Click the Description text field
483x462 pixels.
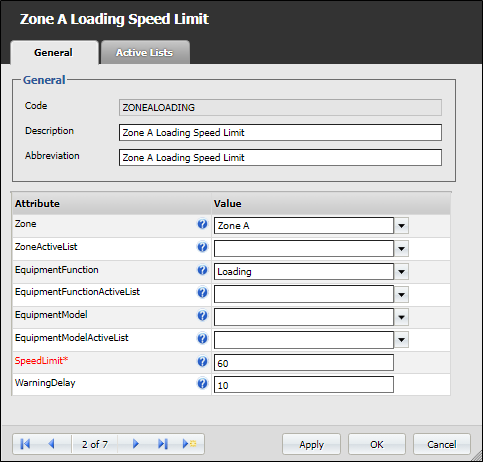(x=280, y=133)
